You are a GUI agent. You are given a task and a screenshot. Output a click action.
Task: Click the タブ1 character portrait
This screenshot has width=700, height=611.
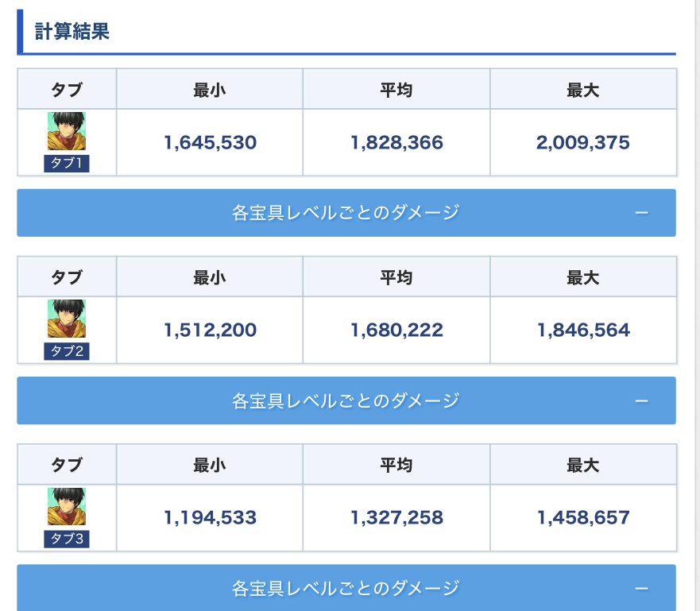pos(67,131)
